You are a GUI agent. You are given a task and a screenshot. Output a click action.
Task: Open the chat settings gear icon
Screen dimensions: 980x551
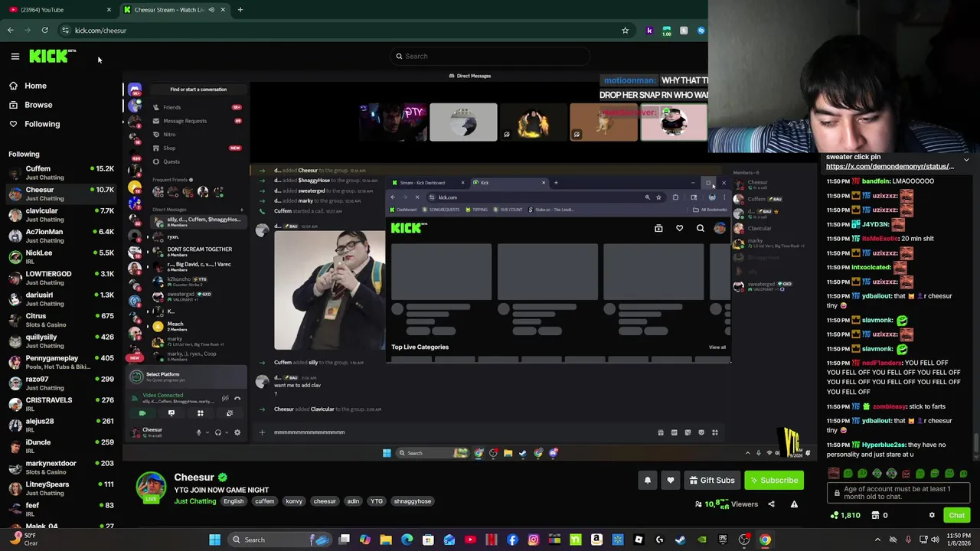click(x=932, y=515)
